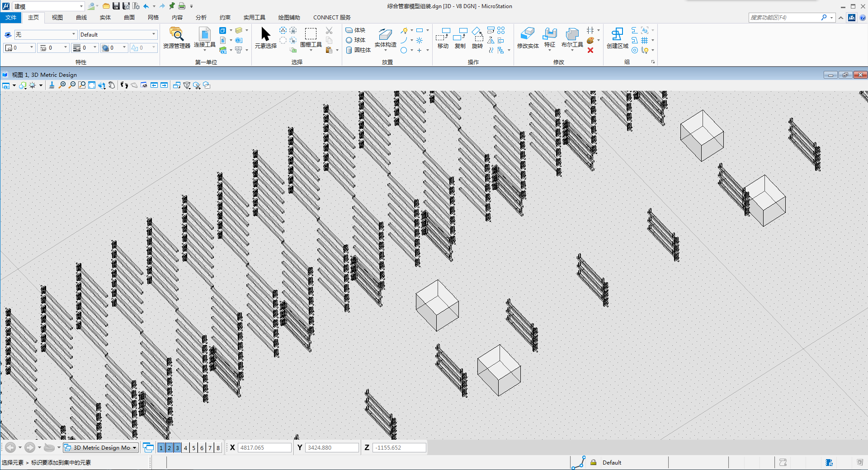Place a 体块 slab solid
Image resolution: width=868 pixels, height=470 pixels.
(x=356, y=30)
